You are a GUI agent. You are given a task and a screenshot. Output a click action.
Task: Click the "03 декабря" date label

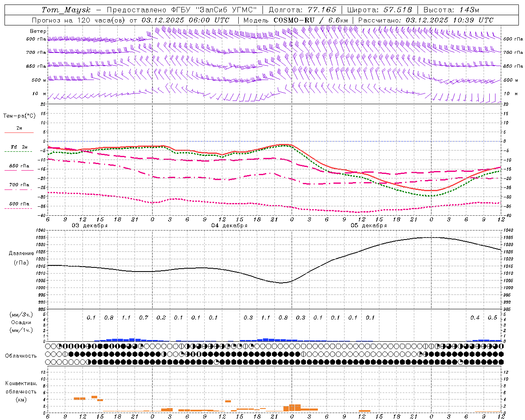point(90,226)
